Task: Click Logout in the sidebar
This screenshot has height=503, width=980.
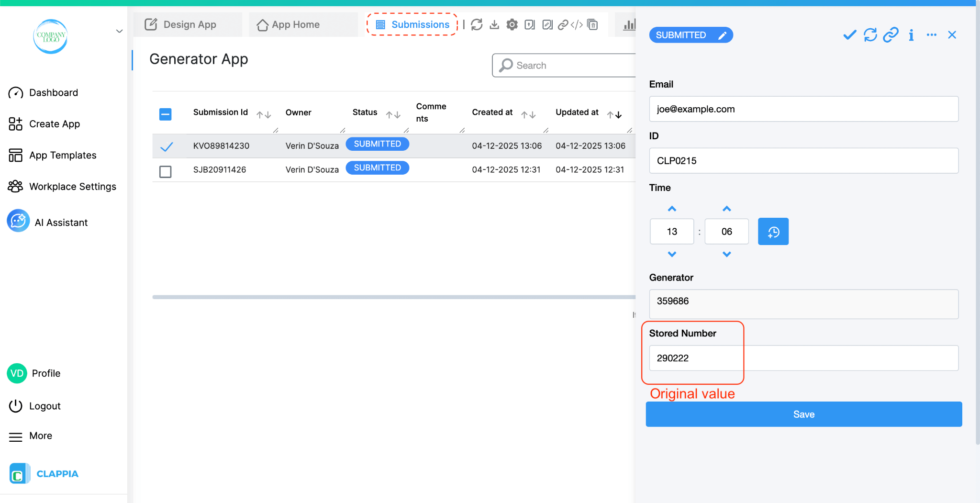Action: coord(34,406)
